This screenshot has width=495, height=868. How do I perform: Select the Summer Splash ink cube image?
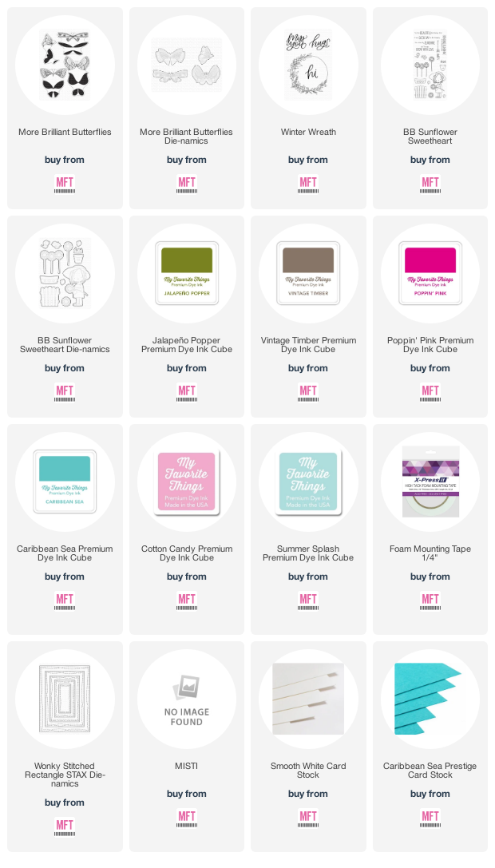(x=308, y=482)
